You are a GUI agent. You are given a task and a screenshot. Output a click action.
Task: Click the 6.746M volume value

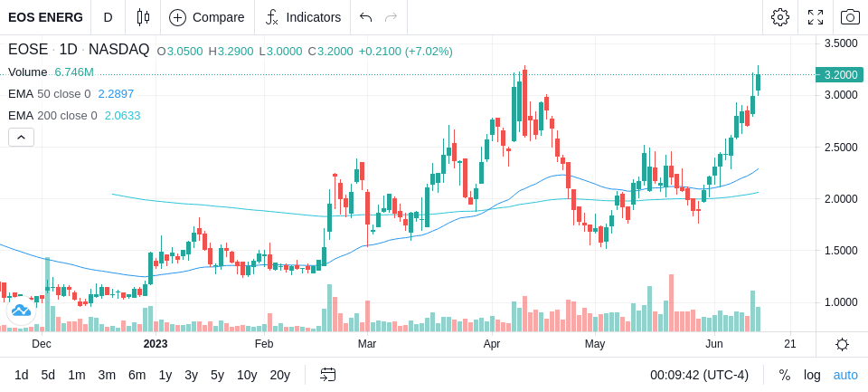74,72
